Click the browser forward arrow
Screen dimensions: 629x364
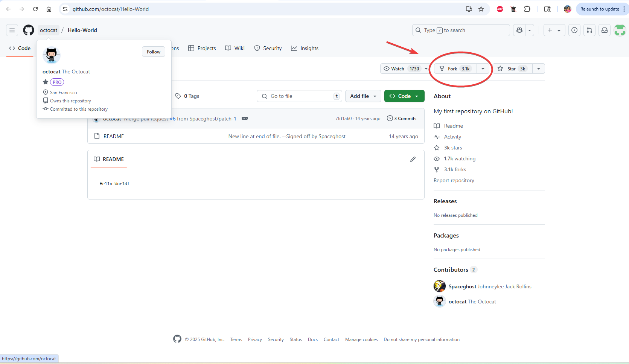click(x=22, y=9)
